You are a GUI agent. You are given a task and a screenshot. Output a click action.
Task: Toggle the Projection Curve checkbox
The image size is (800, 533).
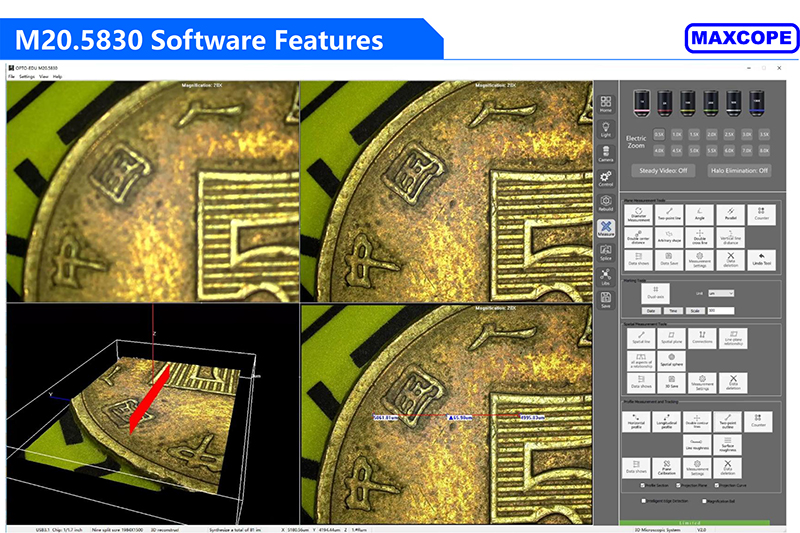(717, 486)
